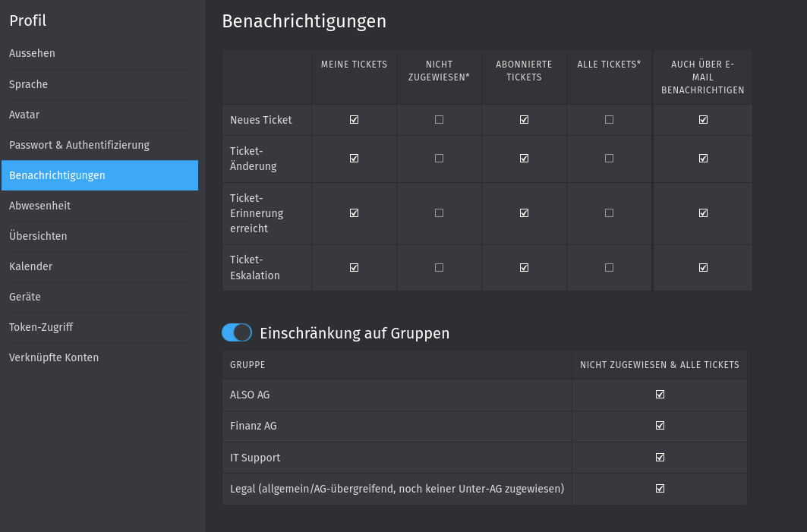The image size is (807, 532).
Task: Uncheck the Legal group checkbox
Action: click(x=660, y=489)
